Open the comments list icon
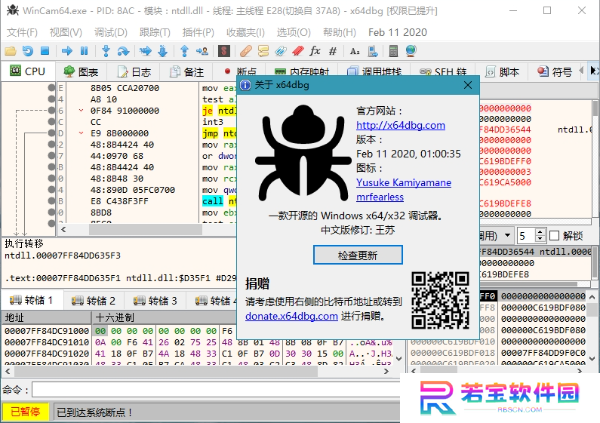Viewport: 600px width, 423px height. point(263,51)
